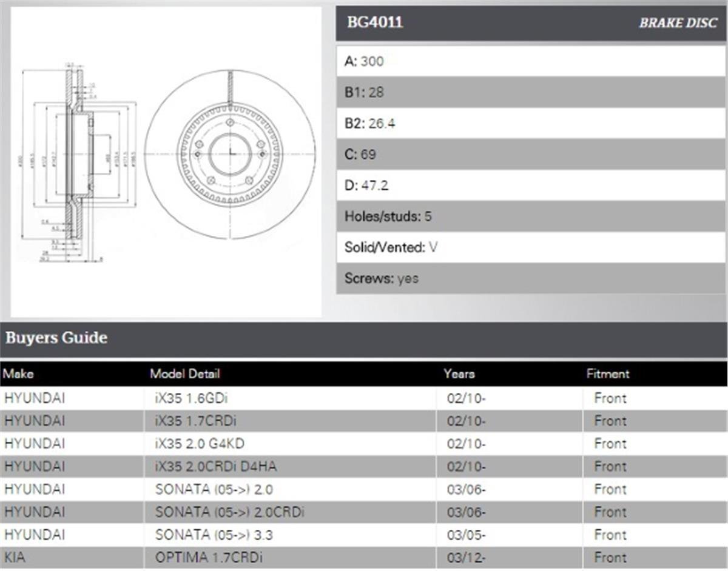
Task: Click HYUNDAI in the iX35 1.6GDi row
Action: pyautogui.click(x=34, y=398)
